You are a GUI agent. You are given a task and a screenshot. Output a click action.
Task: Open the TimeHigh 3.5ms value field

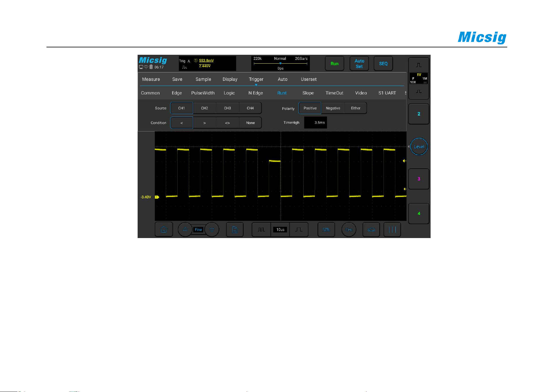(x=315, y=123)
